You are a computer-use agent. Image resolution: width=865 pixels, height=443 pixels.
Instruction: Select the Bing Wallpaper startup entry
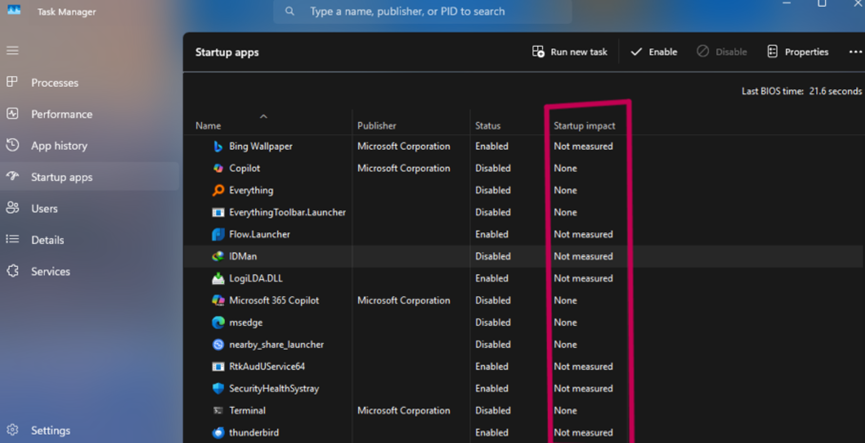click(260, 146)
